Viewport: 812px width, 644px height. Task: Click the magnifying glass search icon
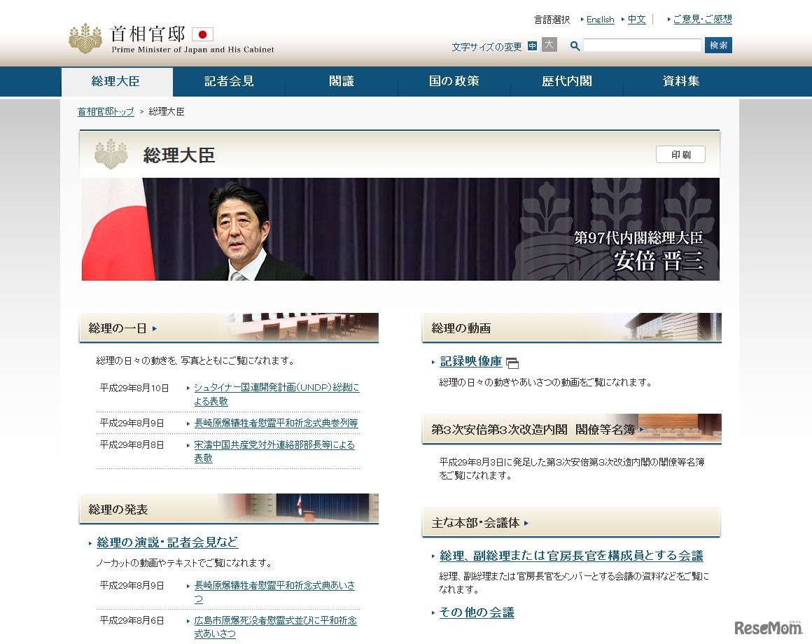(575, 45)
